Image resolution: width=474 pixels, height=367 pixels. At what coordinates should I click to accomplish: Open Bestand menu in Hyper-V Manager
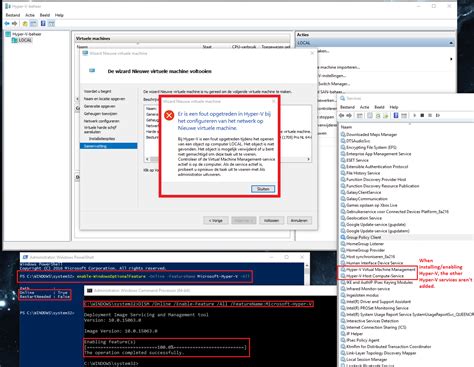tap(13, 15)
